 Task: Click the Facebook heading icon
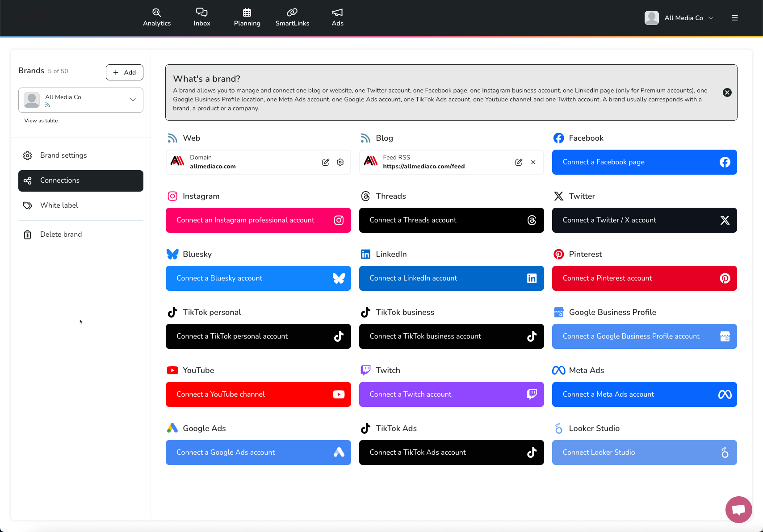coord(558,138)
